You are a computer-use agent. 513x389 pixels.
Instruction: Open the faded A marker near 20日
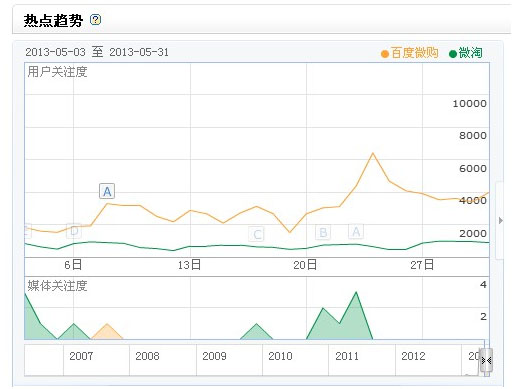coord(356,231)
